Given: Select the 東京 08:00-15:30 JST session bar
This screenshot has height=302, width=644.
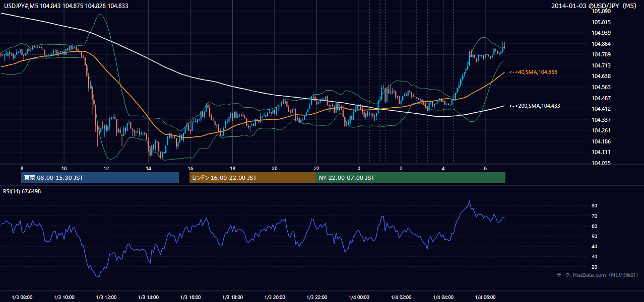Looking at the screenshot, I should [100, 178].
